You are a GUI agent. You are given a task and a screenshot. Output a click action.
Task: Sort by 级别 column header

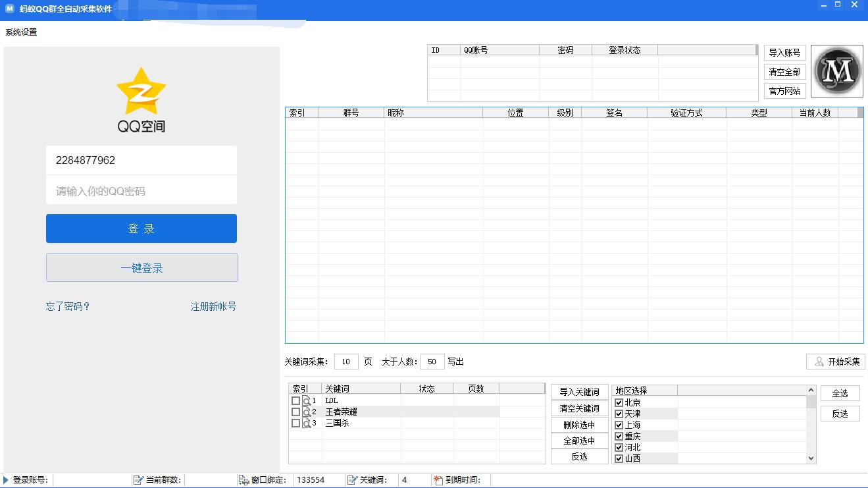pos(565,113)
